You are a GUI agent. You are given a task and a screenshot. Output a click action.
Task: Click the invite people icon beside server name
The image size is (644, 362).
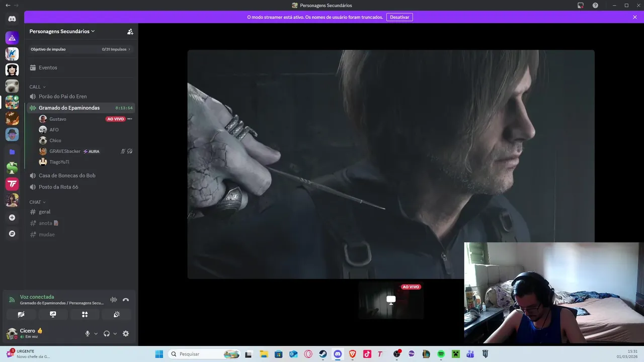click(x=130, y=31)
